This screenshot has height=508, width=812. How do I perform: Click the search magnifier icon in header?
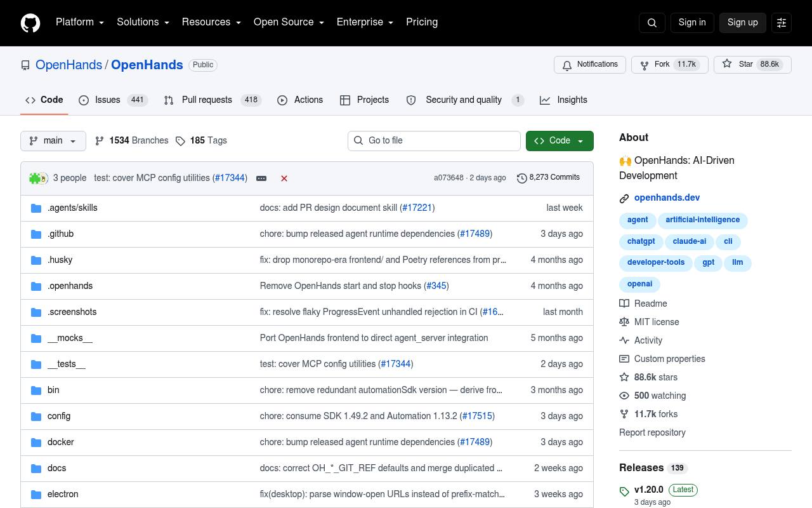(652, 23)
